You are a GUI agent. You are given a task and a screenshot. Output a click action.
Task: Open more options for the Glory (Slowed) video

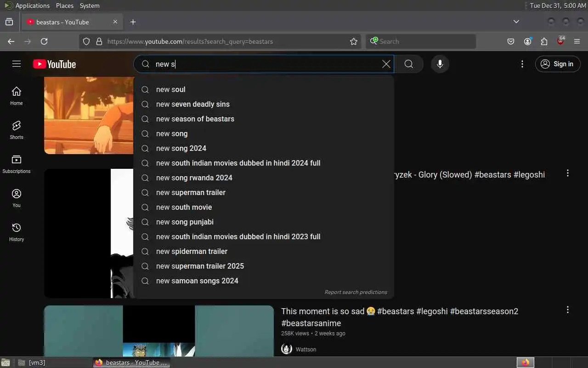(x=568, y=173)
